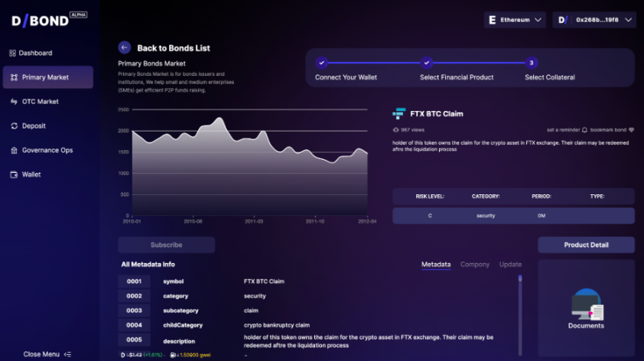The width and height of the screenshot is (644, 361).
Task: Click the gas price gwei indicator
Action: tap(190, 355)
